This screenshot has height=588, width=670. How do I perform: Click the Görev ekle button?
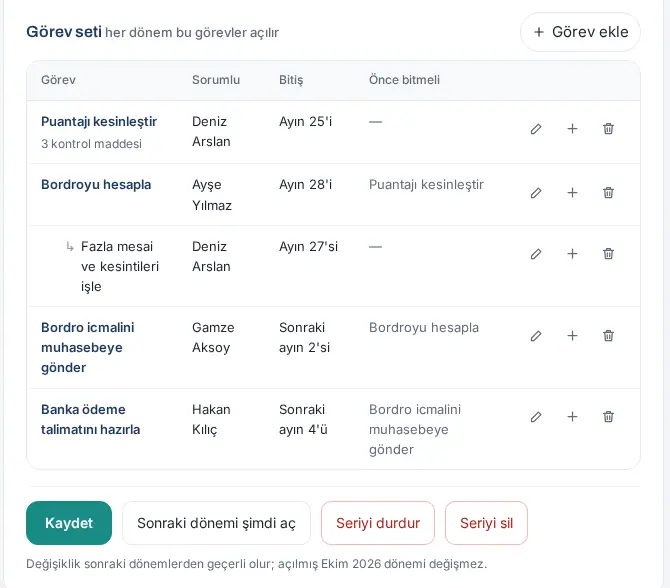coord(580,32)
